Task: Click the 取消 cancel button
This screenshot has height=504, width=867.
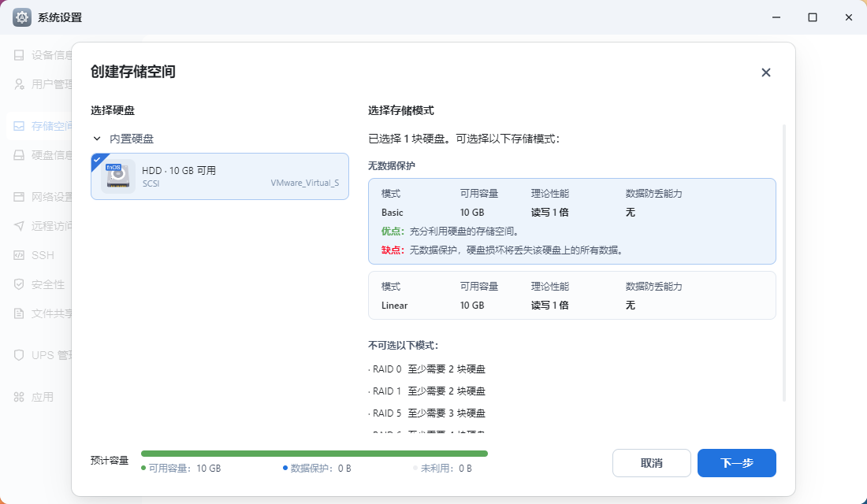Action: coord(651,463)
